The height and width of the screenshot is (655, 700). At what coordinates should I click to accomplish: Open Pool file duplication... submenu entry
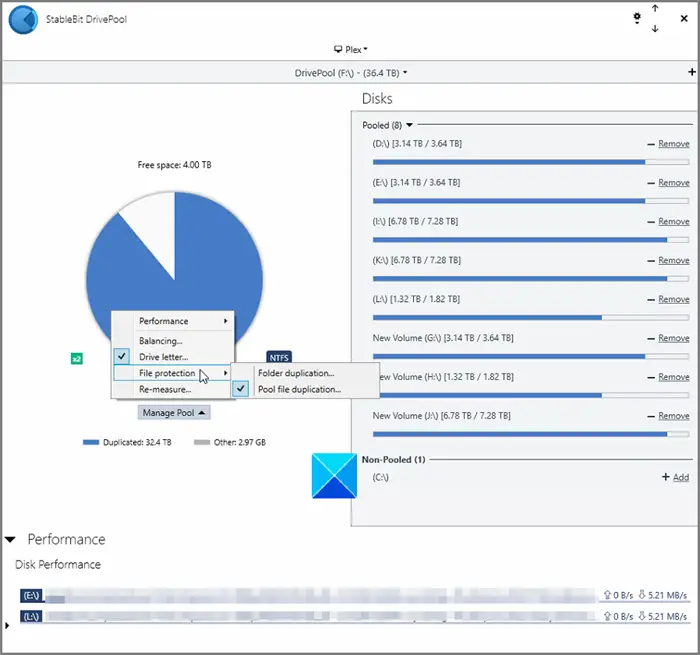click(306, 389)
